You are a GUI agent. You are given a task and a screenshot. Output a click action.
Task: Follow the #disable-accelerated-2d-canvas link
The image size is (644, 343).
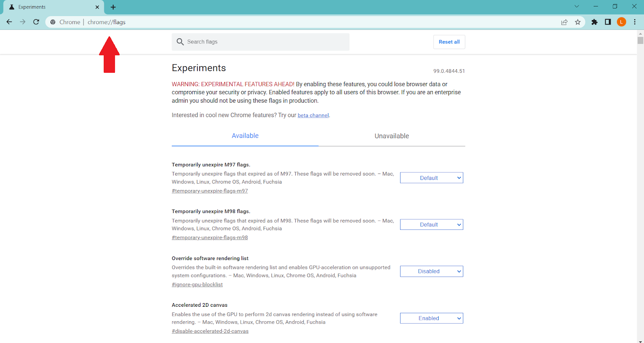coord(210,331)
